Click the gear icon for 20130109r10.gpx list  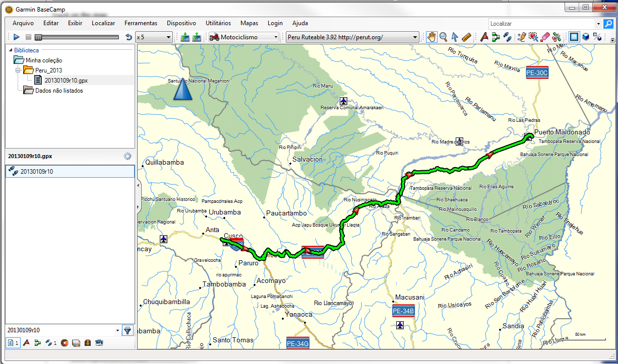(128, 156)
